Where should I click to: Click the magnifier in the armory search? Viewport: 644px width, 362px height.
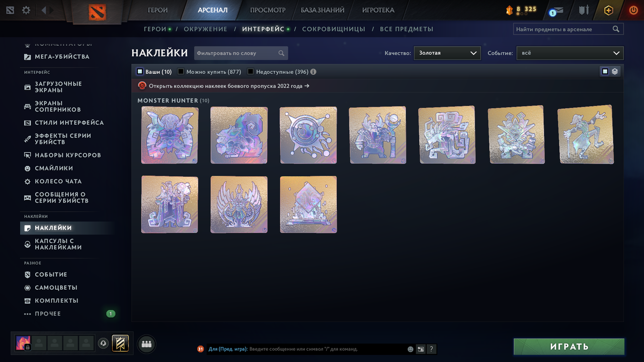[x=616, y=29]
